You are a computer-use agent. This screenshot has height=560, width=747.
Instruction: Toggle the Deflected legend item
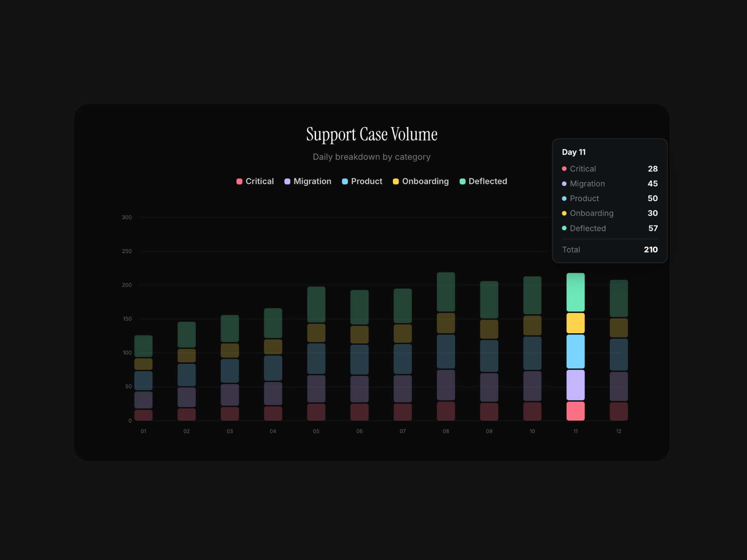(x=483, y=181)
